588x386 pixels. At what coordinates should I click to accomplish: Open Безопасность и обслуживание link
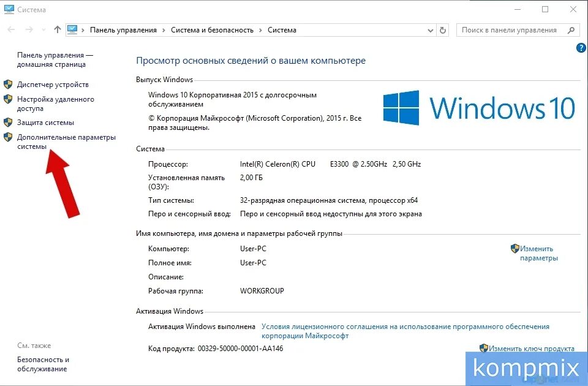click(43, 364)
